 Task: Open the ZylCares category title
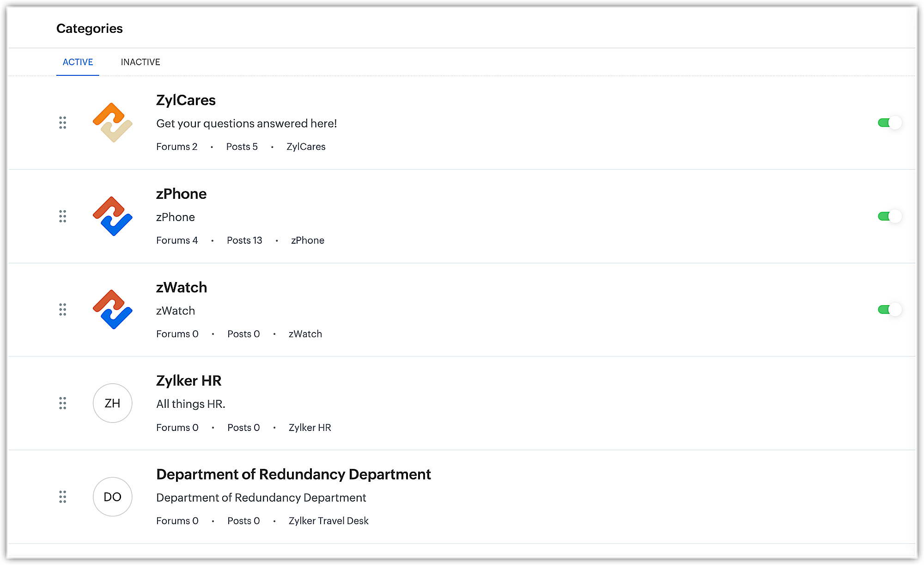pyautogui.click(x=186, y=100)
